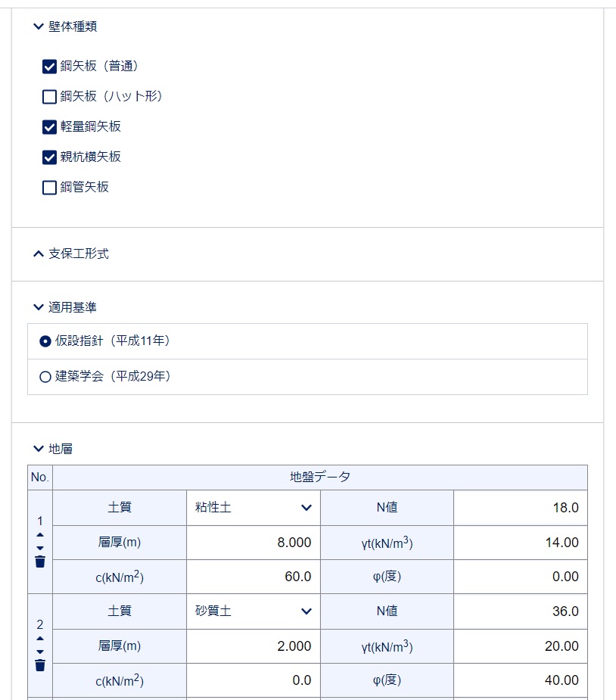Move stratum row 1 up
The image size is (616, 700).
click(40, 535)
